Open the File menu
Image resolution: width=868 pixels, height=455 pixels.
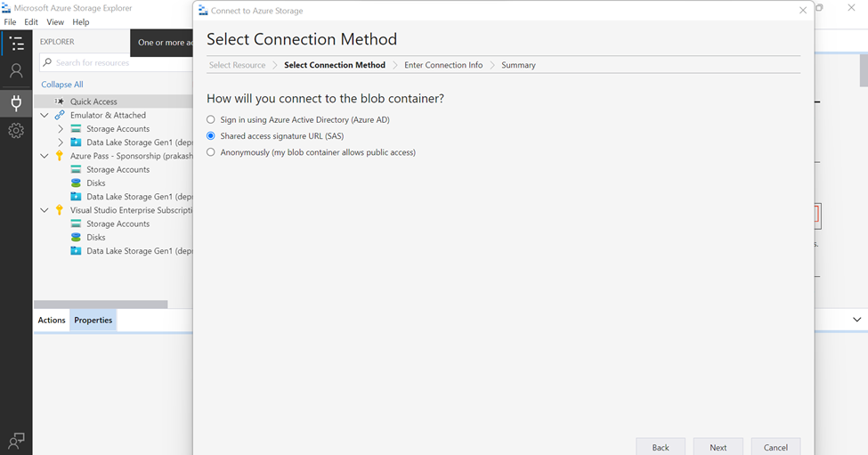point(10,22)
